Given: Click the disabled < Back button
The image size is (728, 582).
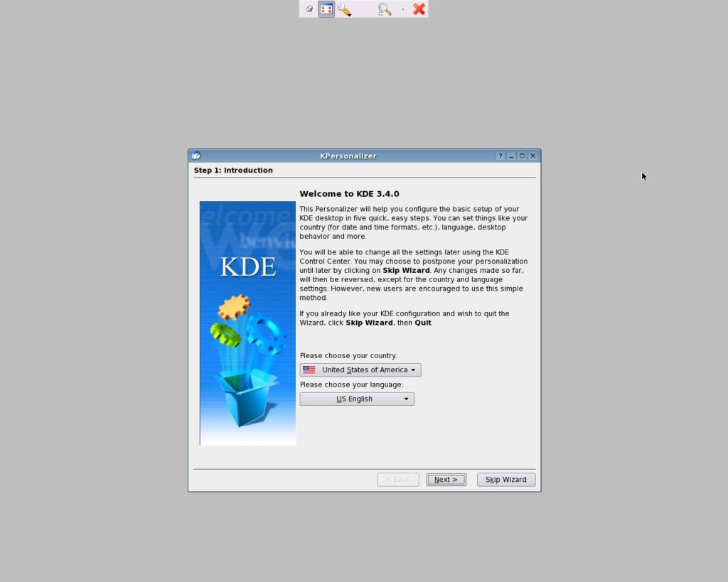Looking at the screenshot, I should pyautogui.click(x=398, y=480).
